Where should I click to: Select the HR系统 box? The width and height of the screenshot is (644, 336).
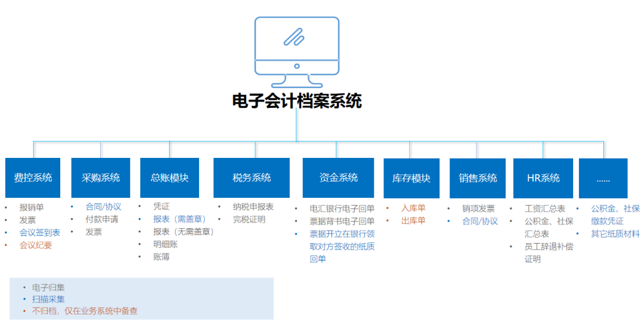(x=543, y=178)
